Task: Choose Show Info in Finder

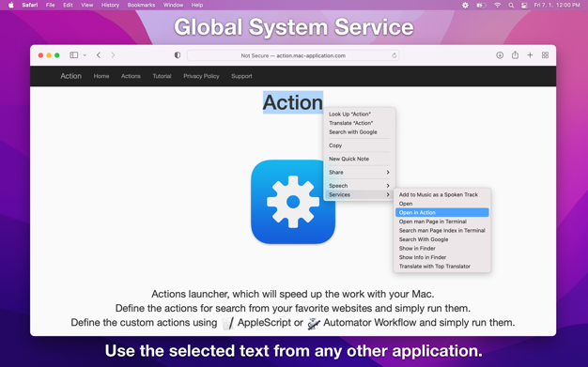Action: [442, 257]
